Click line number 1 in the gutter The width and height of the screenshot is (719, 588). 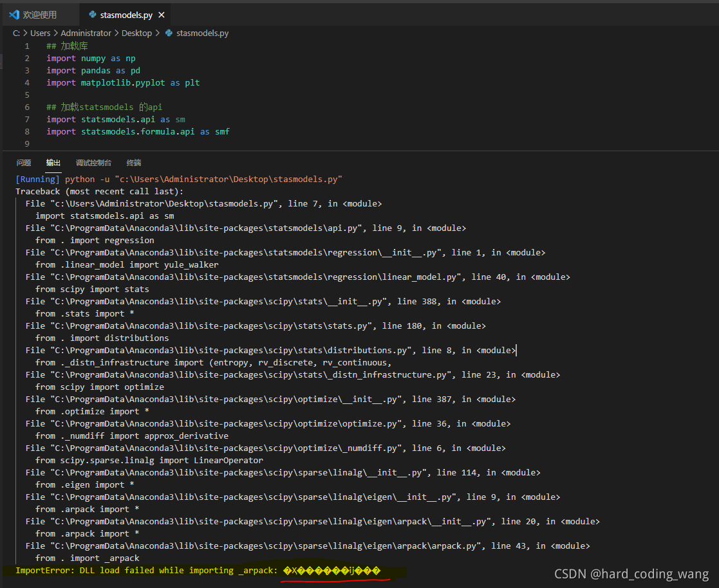tap(27, 46)
